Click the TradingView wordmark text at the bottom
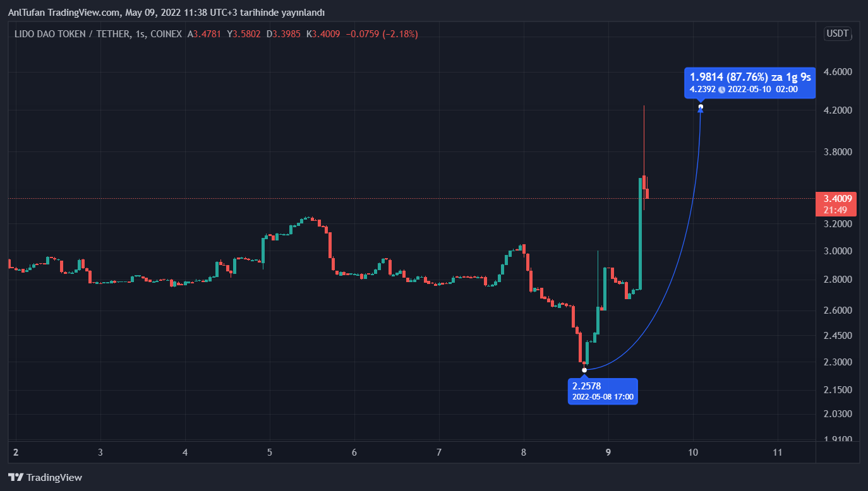This screenshot has height=491, width=868. click(x=54, y=478)
